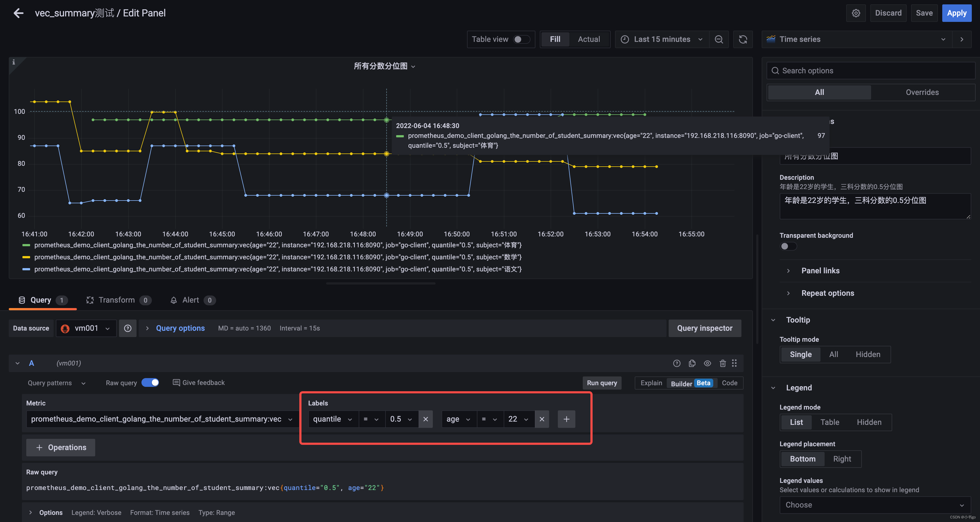
Task: Switch to the Transform tab
Action: pyautogui.click(x=117, y=300)
